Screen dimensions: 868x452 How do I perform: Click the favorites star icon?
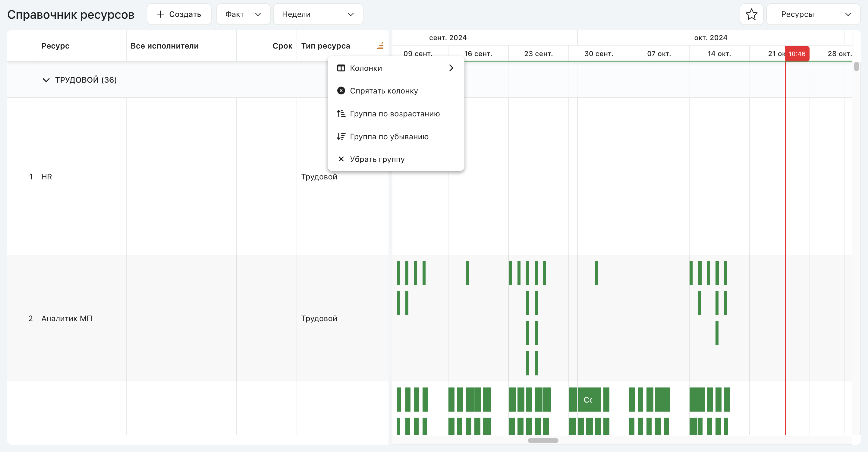[751, 14]
